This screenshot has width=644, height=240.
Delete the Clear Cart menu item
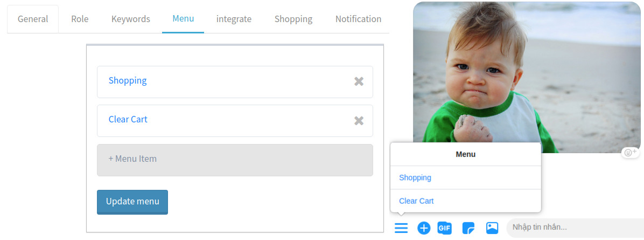pyautogui.click(x=359, y=121)
